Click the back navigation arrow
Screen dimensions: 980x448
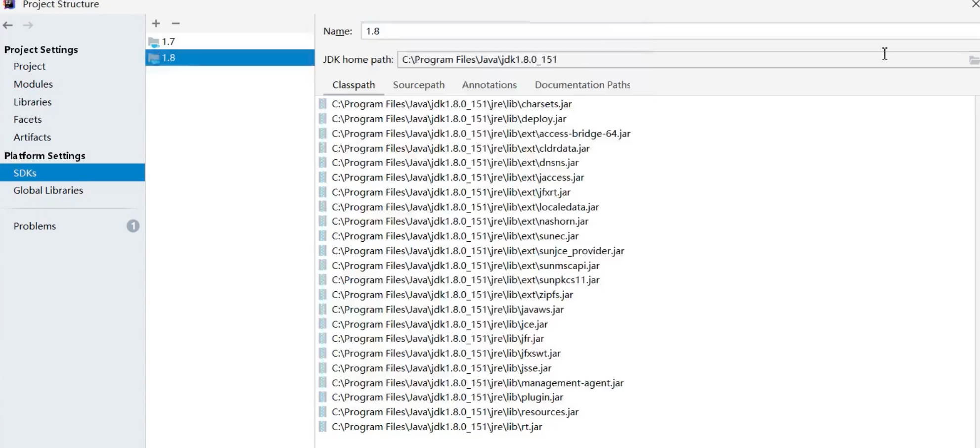pos(8,25)
